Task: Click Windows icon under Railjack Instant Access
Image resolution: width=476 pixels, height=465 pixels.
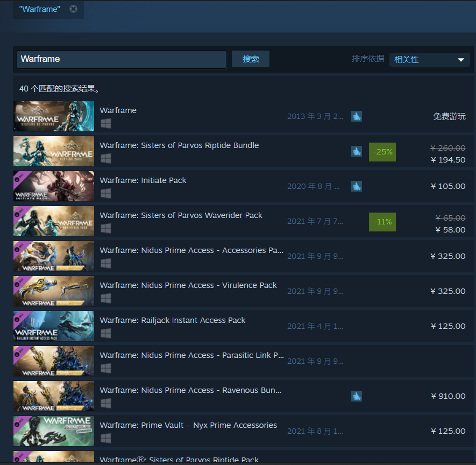Action: click(105, 333)
